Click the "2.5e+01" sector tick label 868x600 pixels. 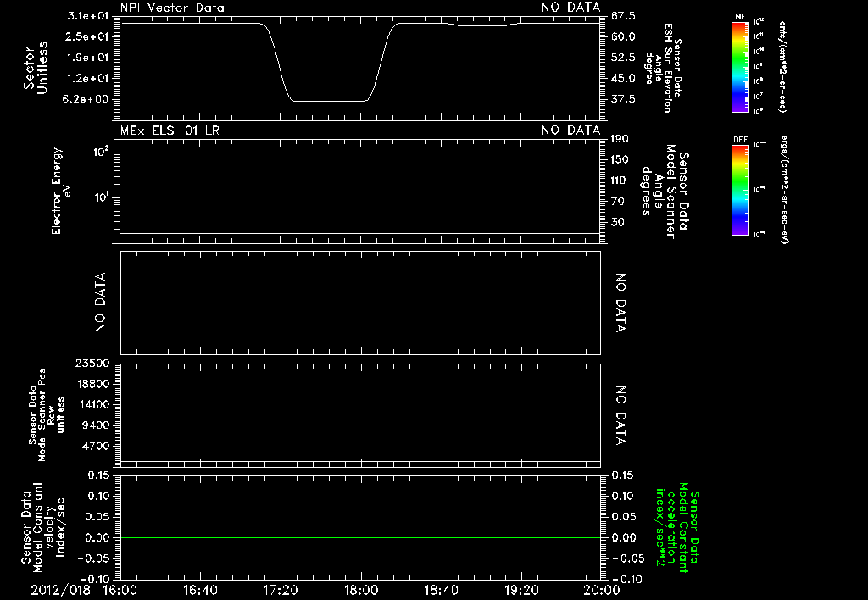[x=88, y=36]
